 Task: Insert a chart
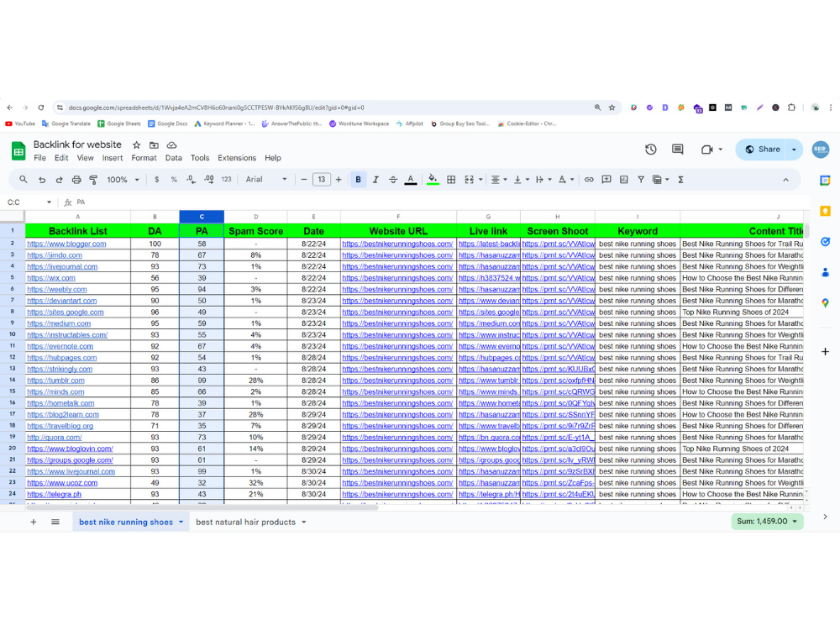click(623, 180)
